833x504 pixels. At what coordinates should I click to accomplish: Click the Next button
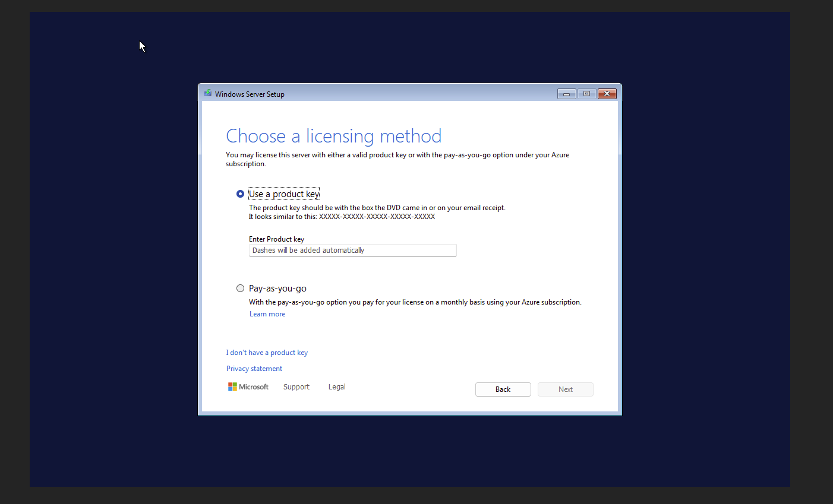coord(565,389)
